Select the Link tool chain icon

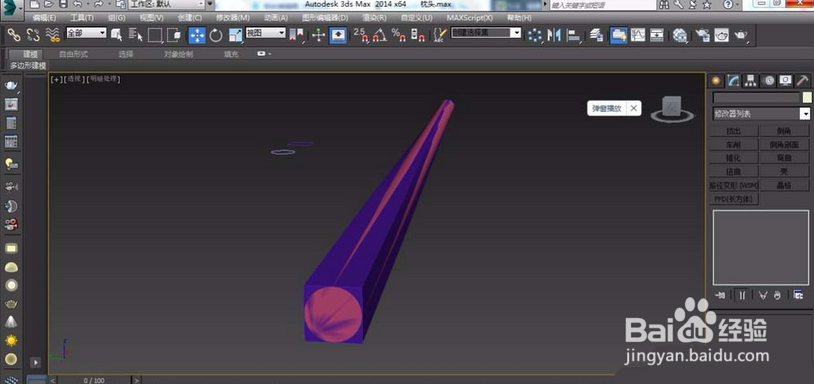pos(13,35)
